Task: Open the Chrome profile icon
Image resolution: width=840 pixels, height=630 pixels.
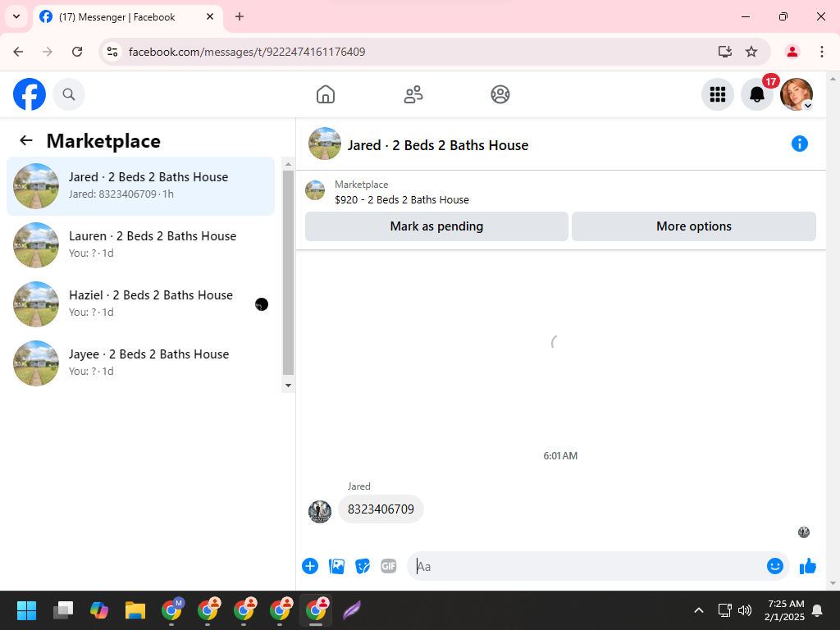Action: (792, 52)
